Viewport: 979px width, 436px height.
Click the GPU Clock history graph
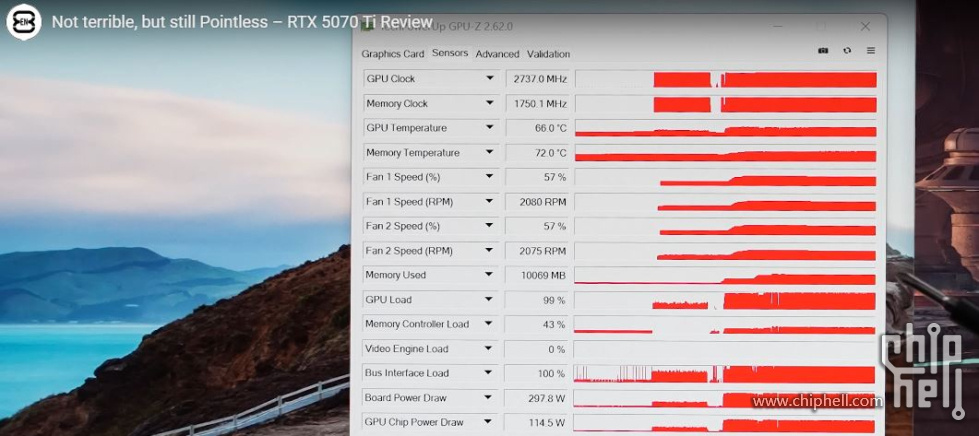[725, 79]
